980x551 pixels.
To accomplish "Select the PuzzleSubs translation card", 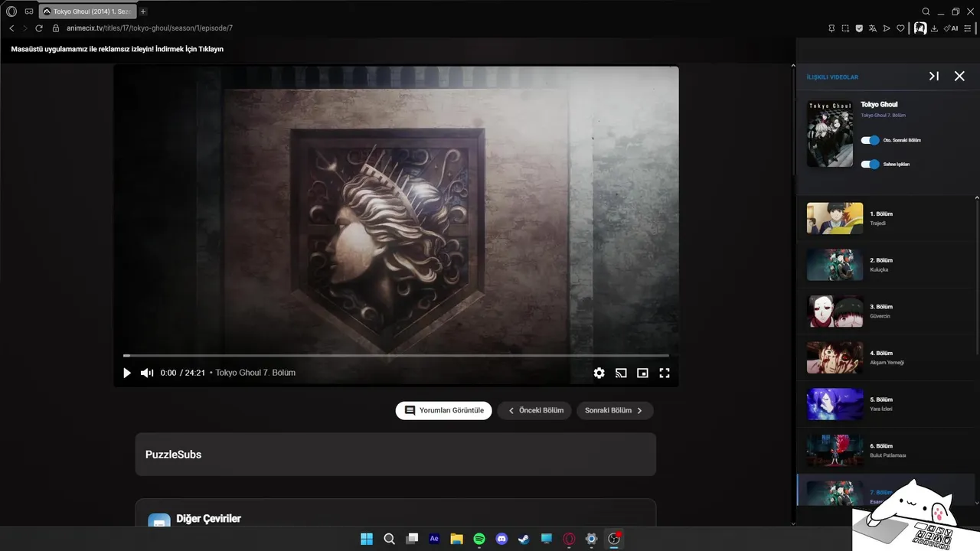I will pyautogui.click(x=396, y=455).
